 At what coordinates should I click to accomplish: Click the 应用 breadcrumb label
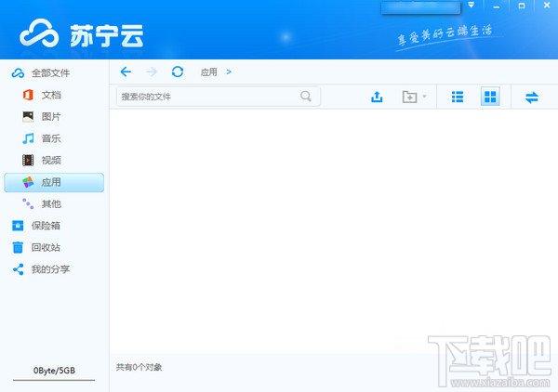point(209,72)
